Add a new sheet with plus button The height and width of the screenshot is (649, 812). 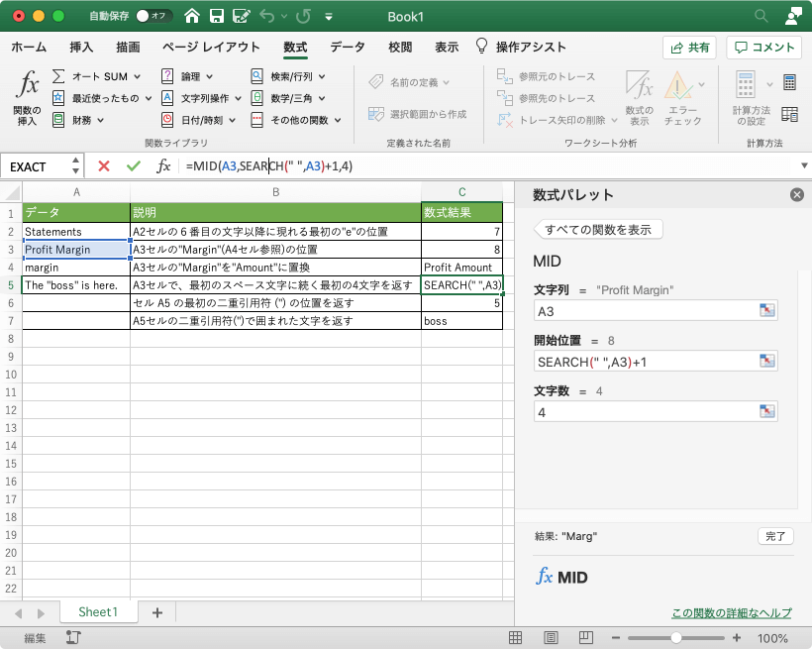157,612
